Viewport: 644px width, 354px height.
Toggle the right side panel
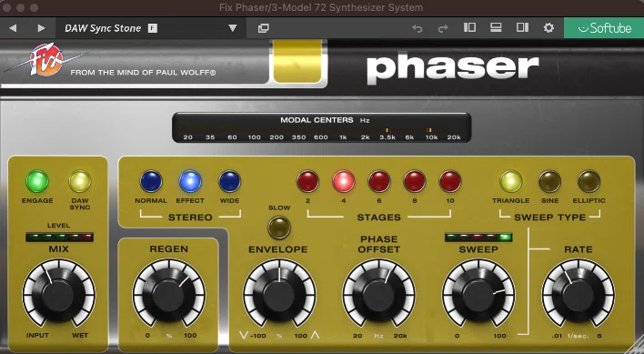click(522, 27)
